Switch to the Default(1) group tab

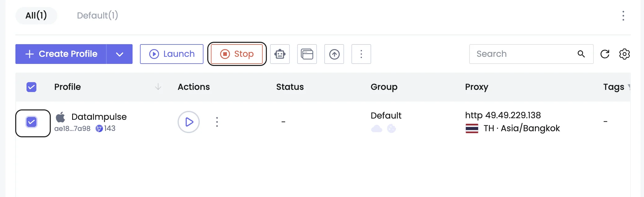tap(97, 15)
